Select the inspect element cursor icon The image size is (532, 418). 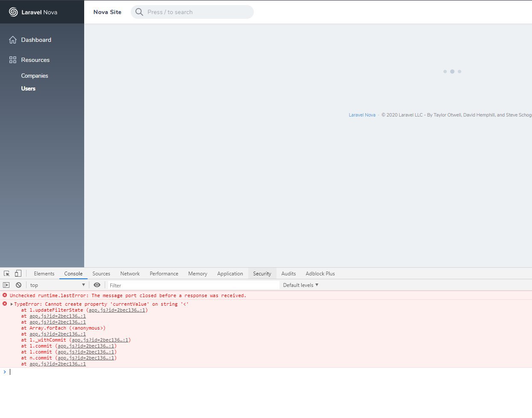click(7, 273)
